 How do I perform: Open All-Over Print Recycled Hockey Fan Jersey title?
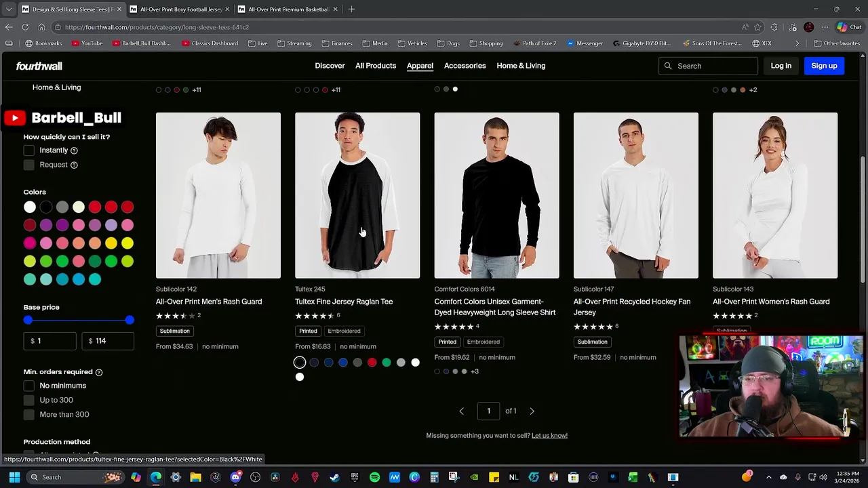(631, 307)
